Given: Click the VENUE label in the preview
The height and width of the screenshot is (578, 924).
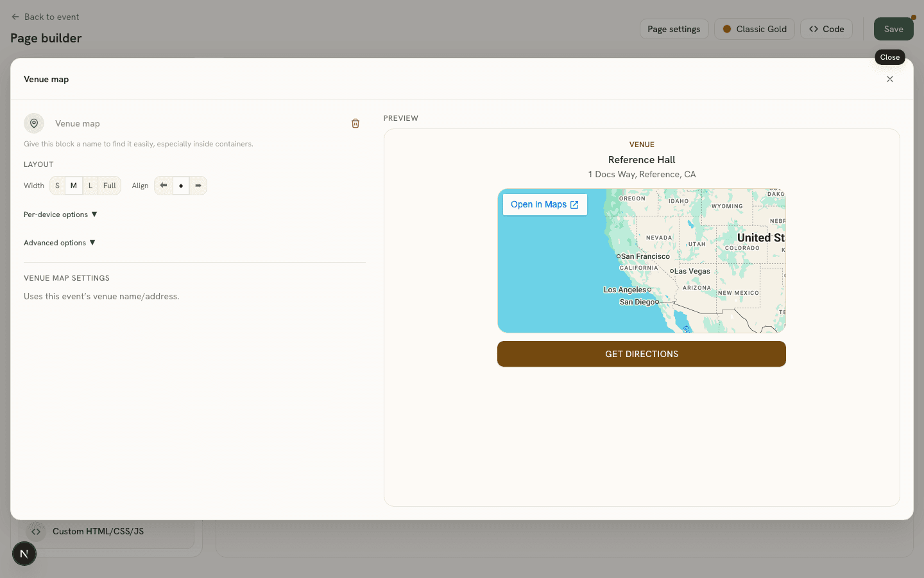Looking at the screenshot, I should click(642, 144).
